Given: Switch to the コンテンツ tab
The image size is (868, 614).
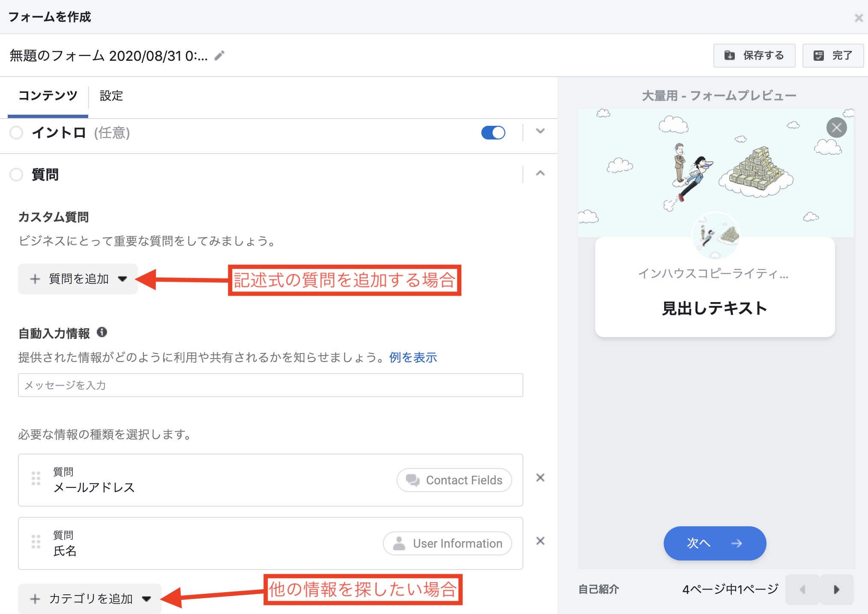Looking at the screenshot, I should tap(48, 96).
